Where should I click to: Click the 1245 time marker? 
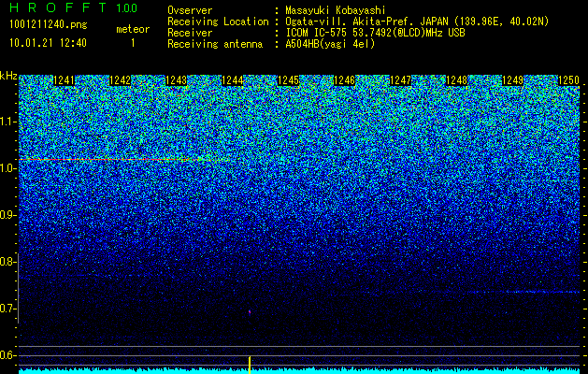tap(288, 80)
